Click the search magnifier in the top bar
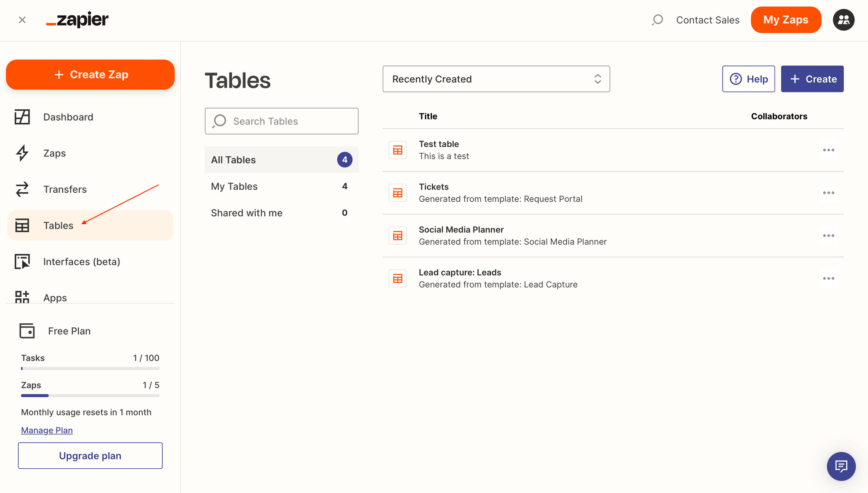The image size is (868, 493). pos(658,20)
